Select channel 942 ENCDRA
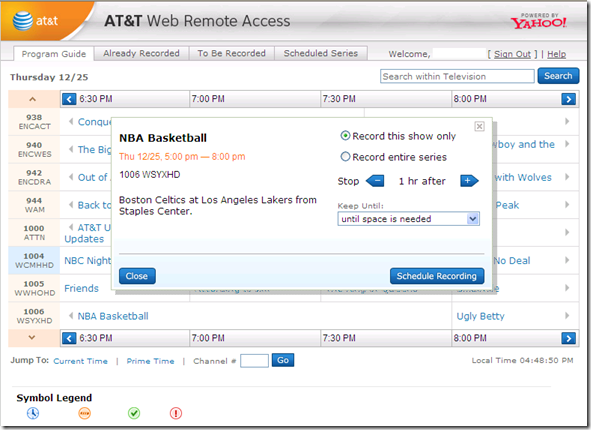This screenshot has width=591, height=430. pos(34,177)
